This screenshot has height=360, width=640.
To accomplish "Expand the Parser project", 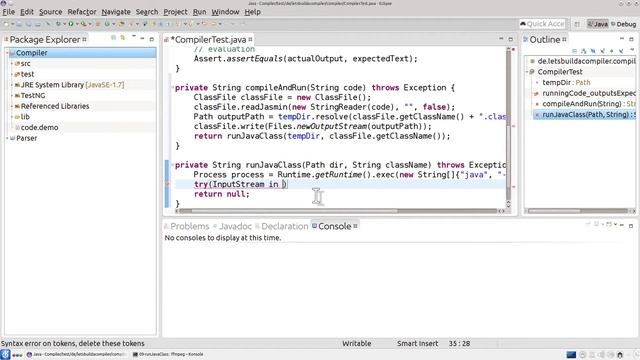I will (x=7, y=138).
